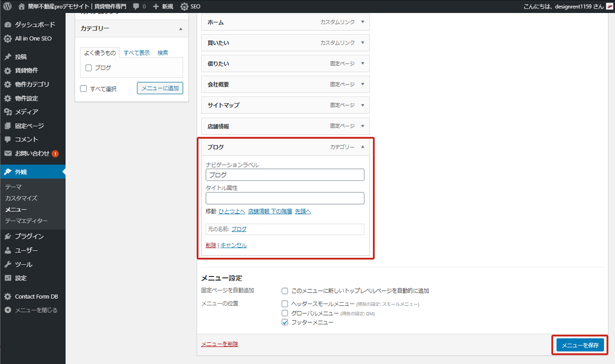Switch to the すべて表示 tab
Viewport: 615px width, 364px height.
pos(137,53)
